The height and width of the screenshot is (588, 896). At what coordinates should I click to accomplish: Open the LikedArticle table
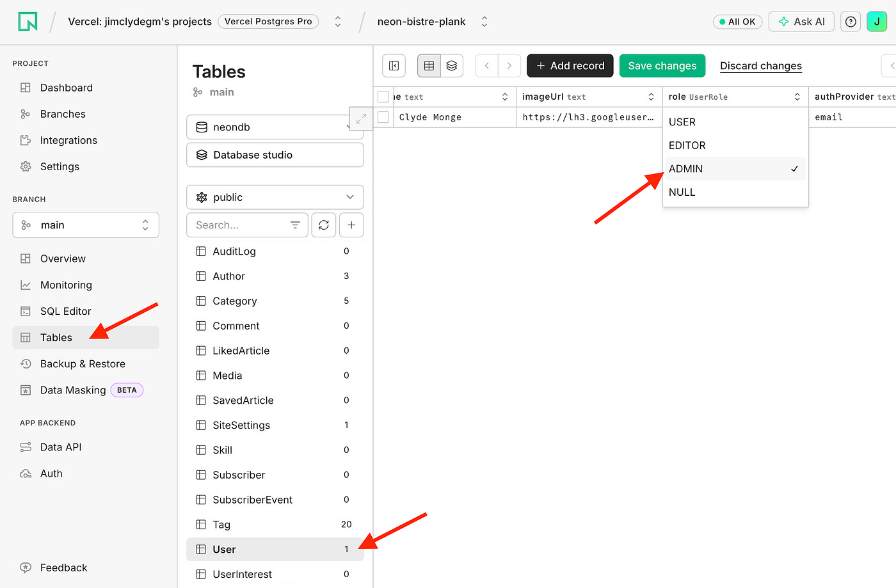pyautogui.click(x=275, y=351)
